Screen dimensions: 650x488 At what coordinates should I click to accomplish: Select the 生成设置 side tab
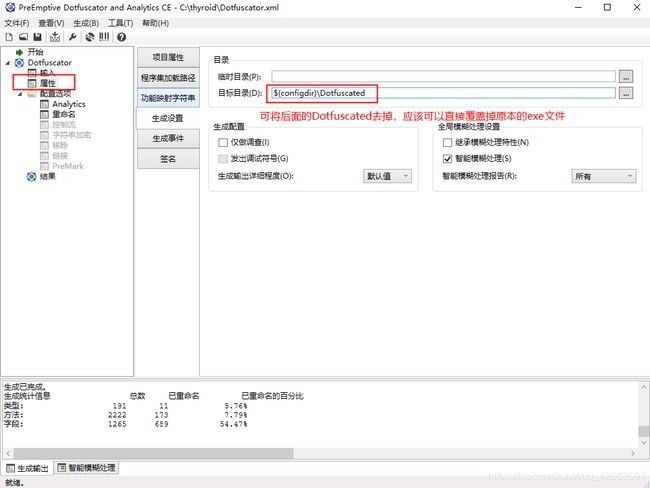click(168, 118)
